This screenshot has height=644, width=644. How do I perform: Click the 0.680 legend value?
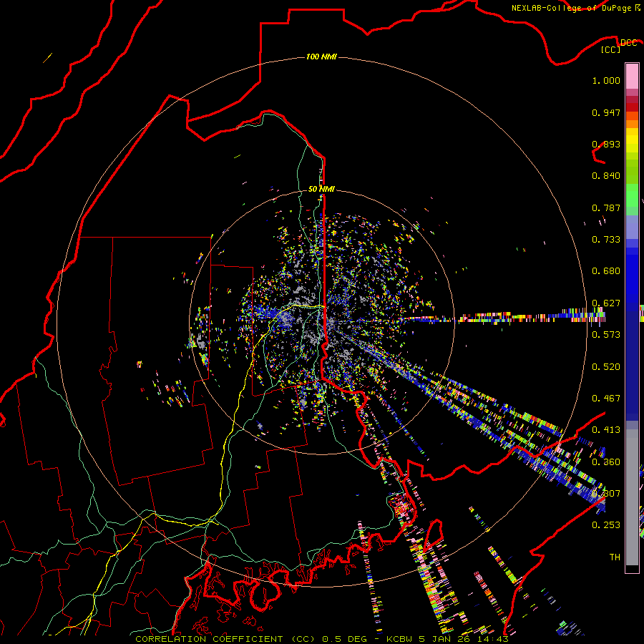pos(606,271)
